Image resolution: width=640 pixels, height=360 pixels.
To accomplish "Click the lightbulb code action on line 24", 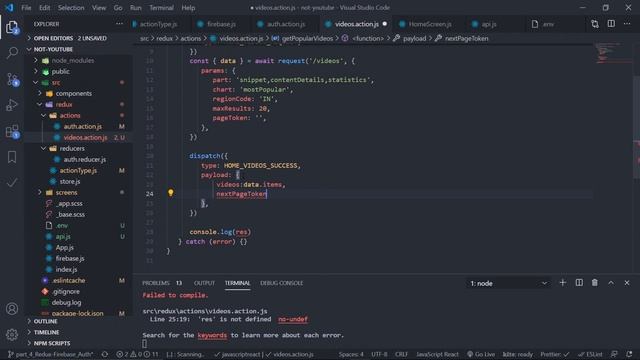I will point(171,193).
